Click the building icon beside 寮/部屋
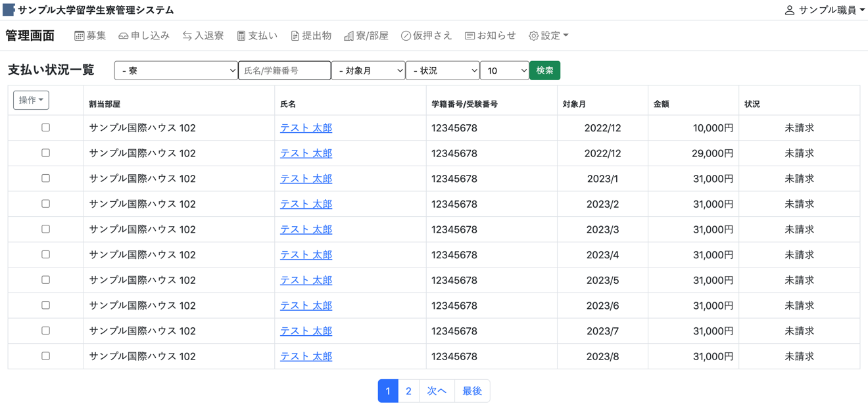This screenshot has width=868, height=418. click(x=349, y=36)
